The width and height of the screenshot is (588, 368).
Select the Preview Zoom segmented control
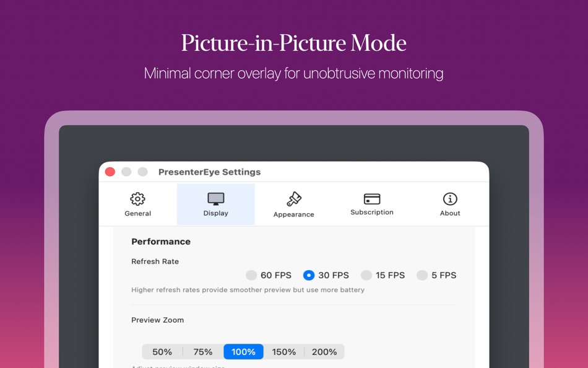pyautogui.click(x=243, y=351)
